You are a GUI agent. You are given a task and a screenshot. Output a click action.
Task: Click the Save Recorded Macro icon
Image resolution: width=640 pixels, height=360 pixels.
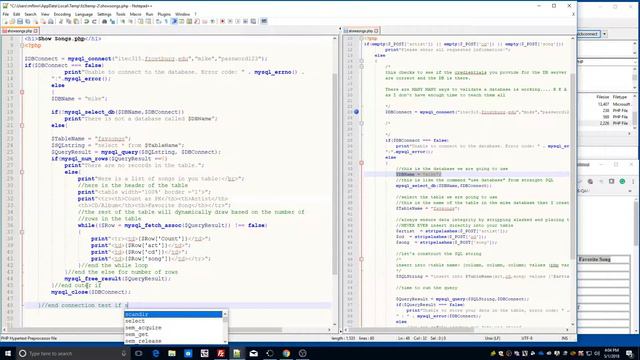[x=253, y=21]
